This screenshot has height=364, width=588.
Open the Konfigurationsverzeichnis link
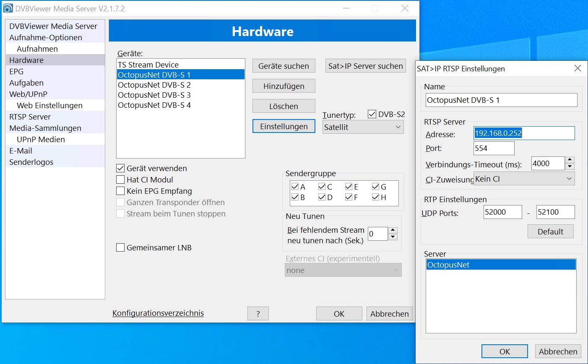(x=158, y=313)
